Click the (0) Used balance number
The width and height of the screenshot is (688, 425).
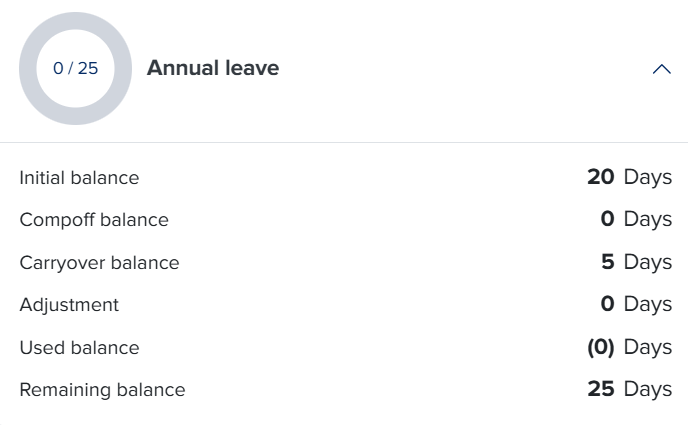(x=600, y=347)
